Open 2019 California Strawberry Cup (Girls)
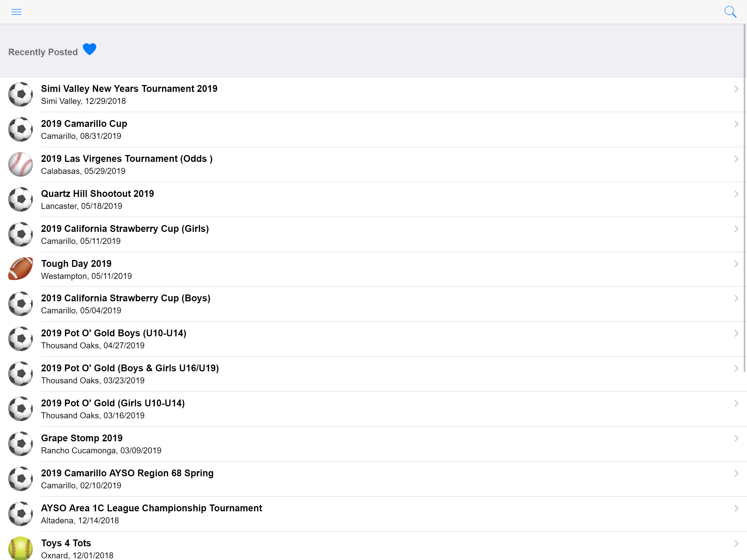The height and width of the screenshot is (560, 747). (x=125, y=229)
